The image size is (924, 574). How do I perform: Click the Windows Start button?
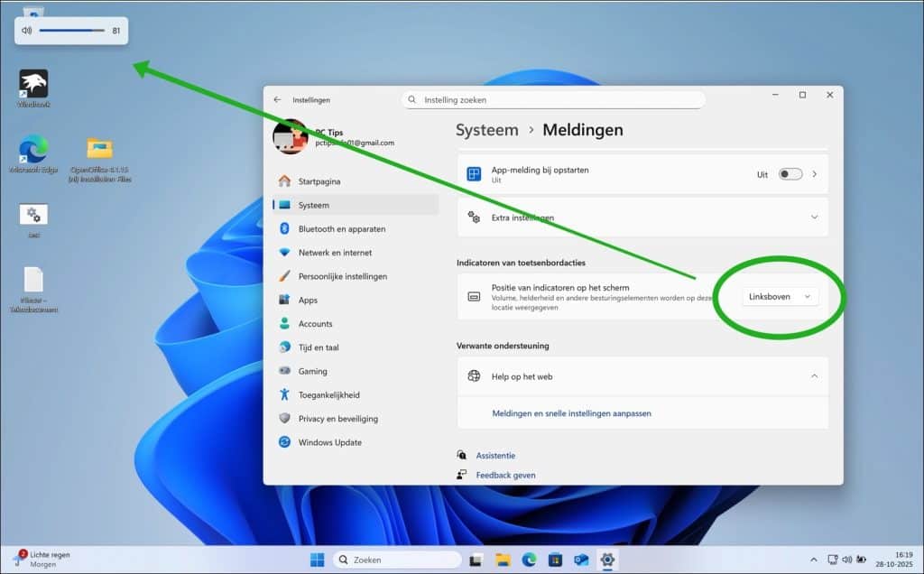pos(318,560)
